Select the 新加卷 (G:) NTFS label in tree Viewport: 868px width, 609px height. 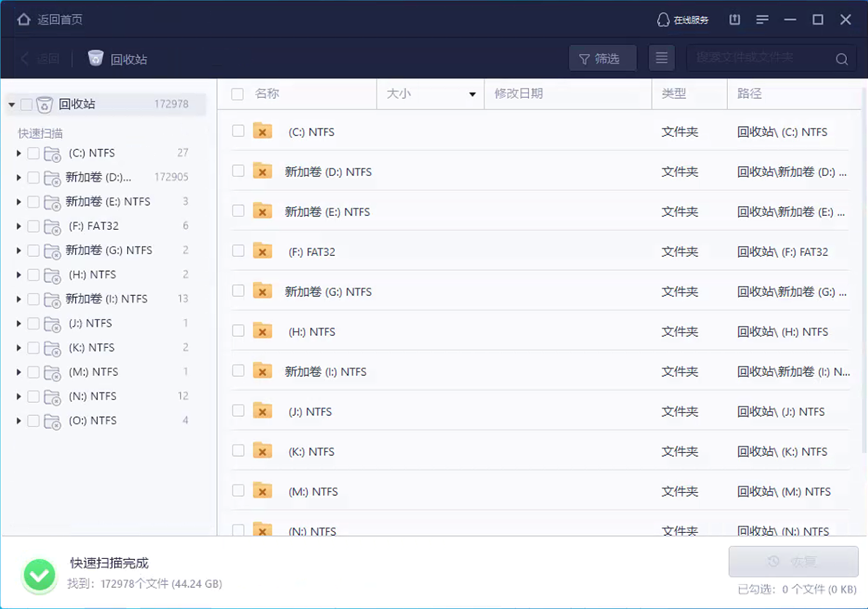point(109,250)
